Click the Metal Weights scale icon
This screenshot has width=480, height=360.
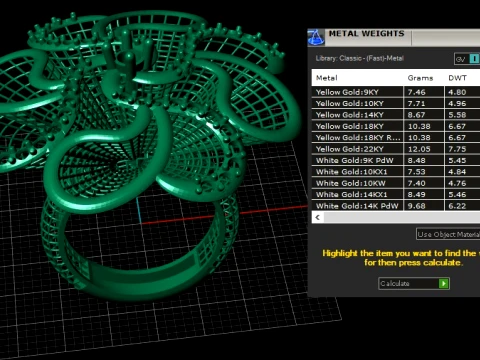(316, 37)
